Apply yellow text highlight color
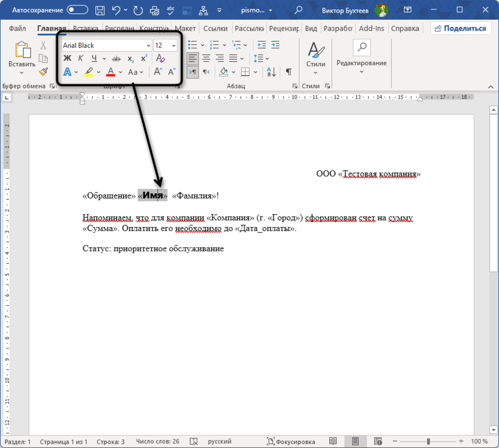Screen dimensions: 499x448 (89, 72)
